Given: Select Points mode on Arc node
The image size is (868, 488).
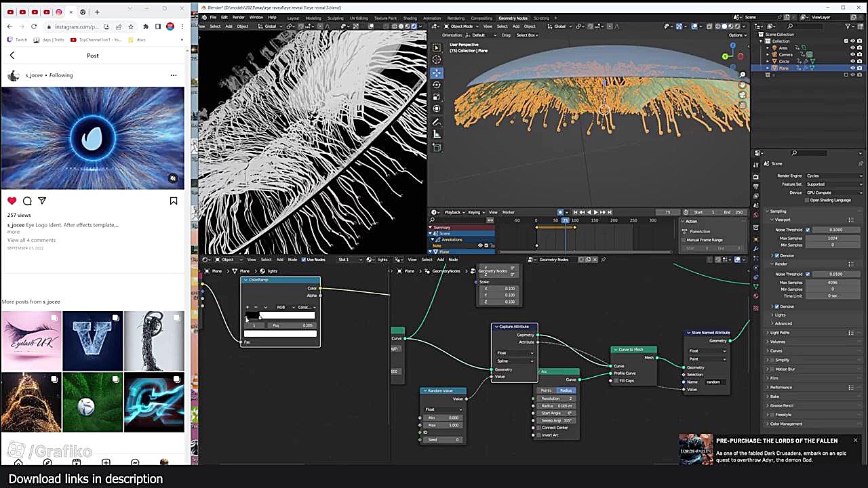Looking at the screenshot, I should (x=547, y=390).
